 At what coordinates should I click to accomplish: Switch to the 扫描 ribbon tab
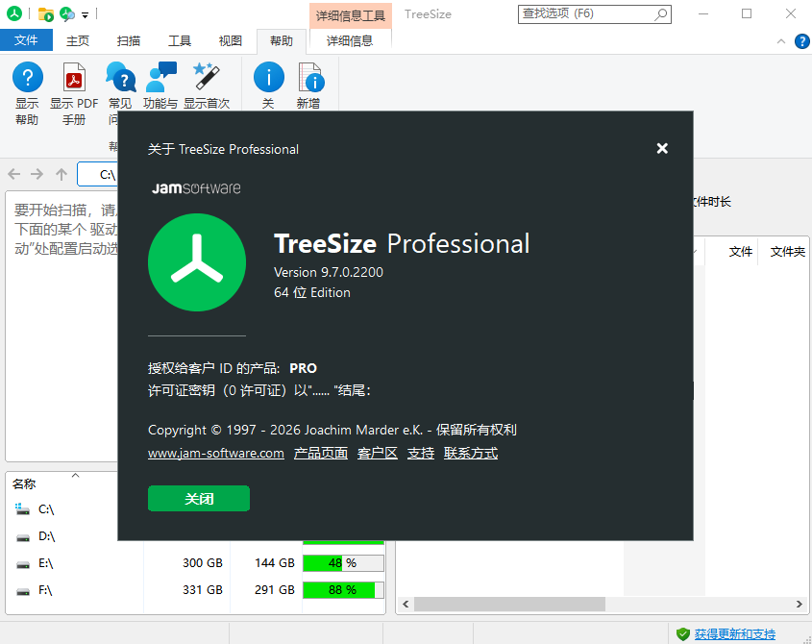point(129,41)
